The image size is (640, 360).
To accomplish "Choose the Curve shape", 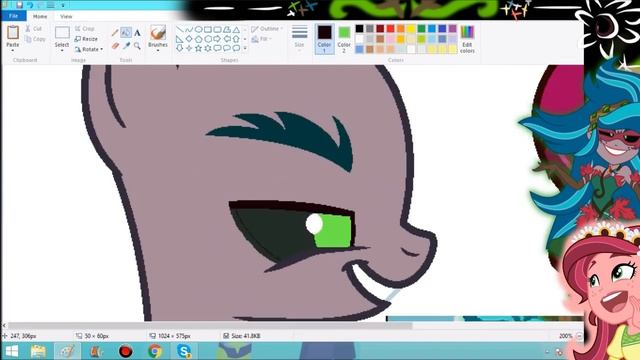I will (189, 30).
